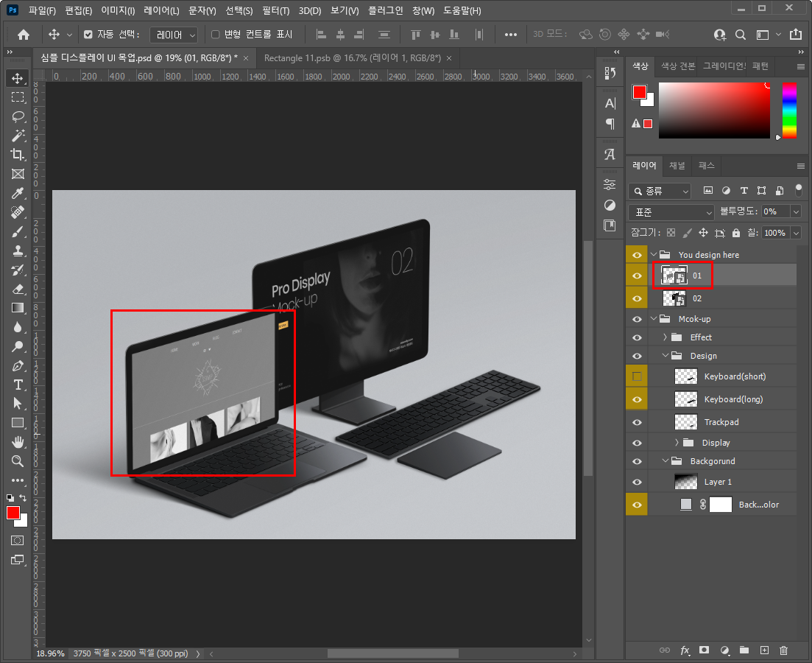
Task: Click the zoom percentage field in status bar
Action: click(50, 653)
